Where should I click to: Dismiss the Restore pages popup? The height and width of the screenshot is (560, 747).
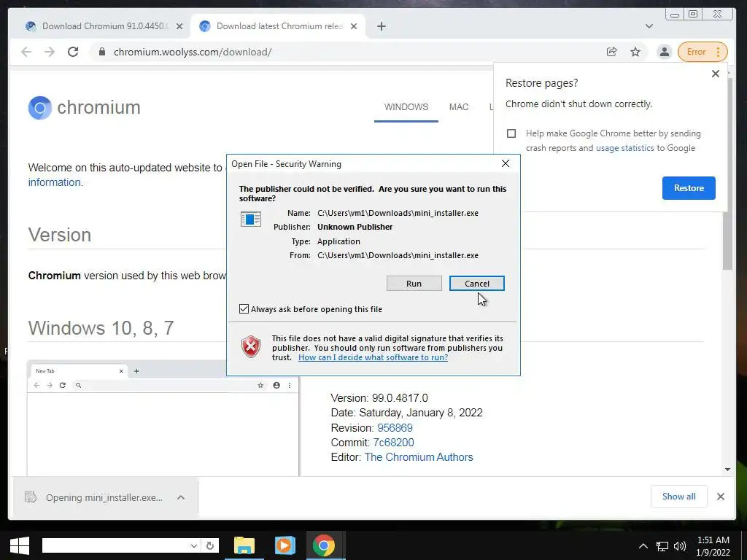[715, 74]
